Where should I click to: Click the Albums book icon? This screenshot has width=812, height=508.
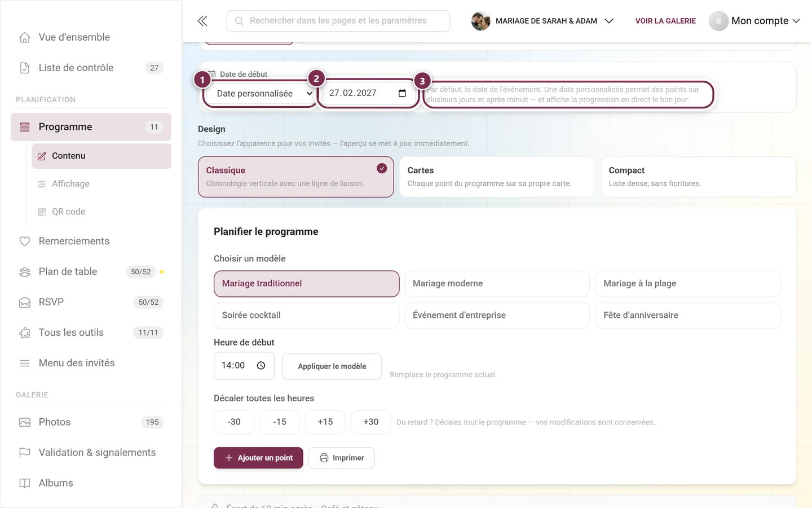[x=25, y=483]
